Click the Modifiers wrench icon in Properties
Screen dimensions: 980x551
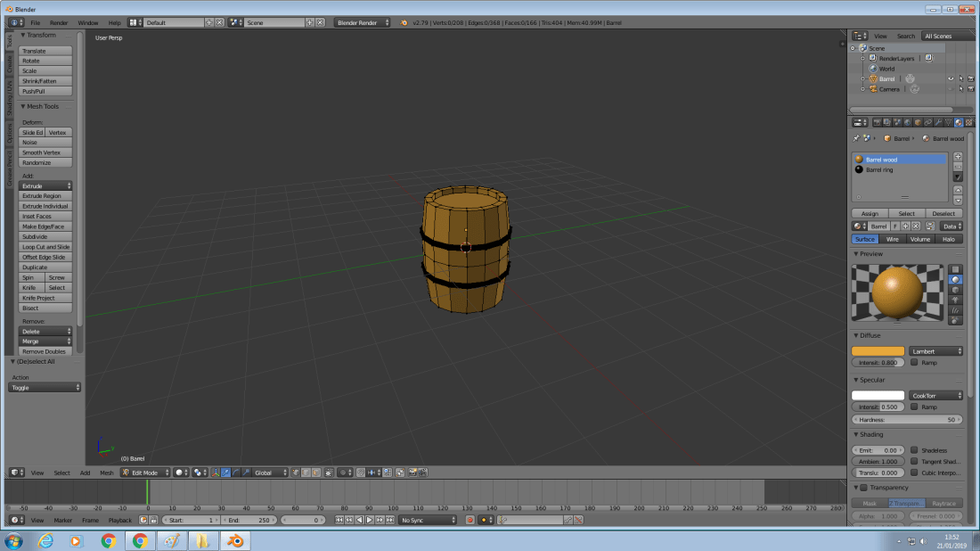click(939, 122)
